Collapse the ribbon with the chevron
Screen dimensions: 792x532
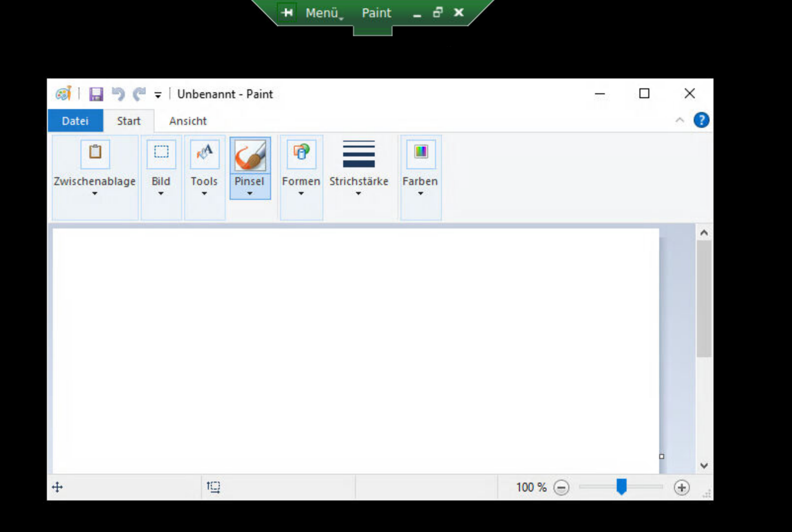(x=680, y=120)
